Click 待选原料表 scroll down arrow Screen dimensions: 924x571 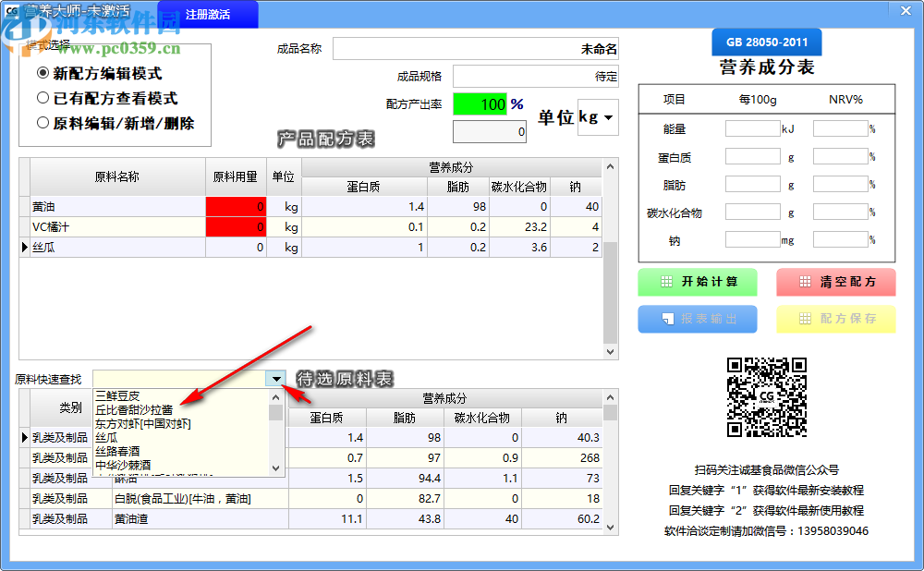coord(611,528)
